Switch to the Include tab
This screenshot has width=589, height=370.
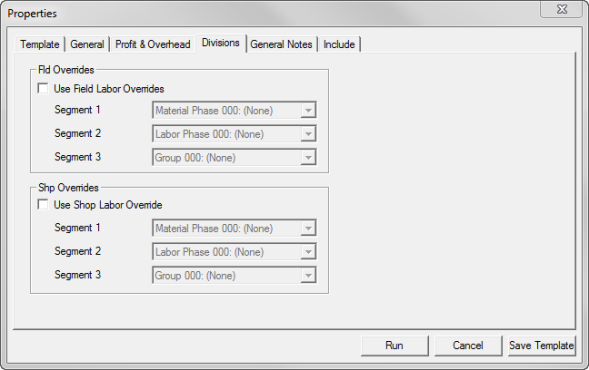[339, 44]
